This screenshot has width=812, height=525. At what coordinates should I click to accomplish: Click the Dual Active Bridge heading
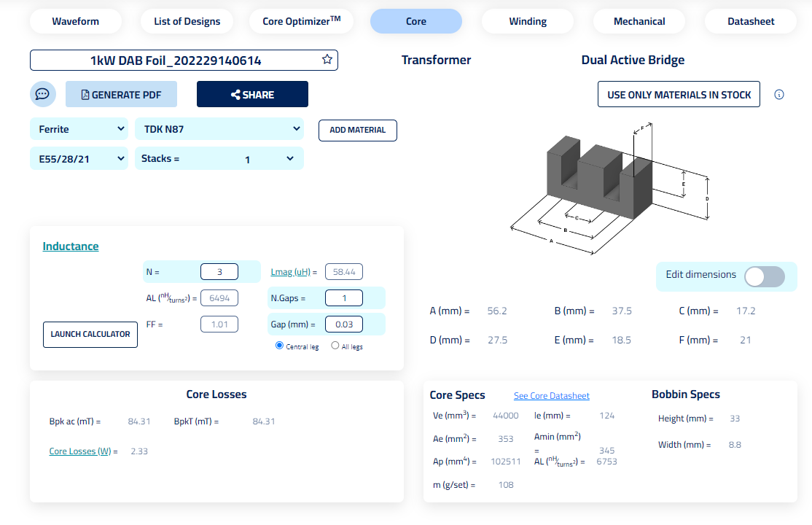pos(633,60)
